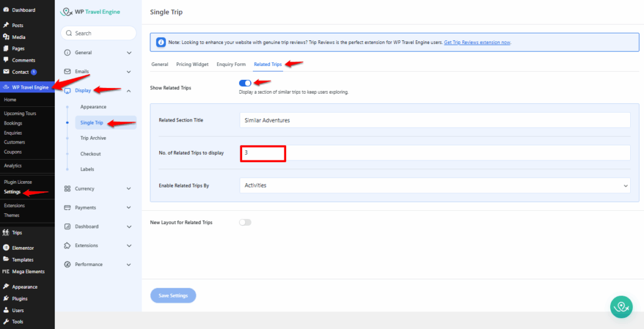The width and height of the screenshot is (644, 329).
Task: Click the floating green help widget icon
Action: (621, 306)
